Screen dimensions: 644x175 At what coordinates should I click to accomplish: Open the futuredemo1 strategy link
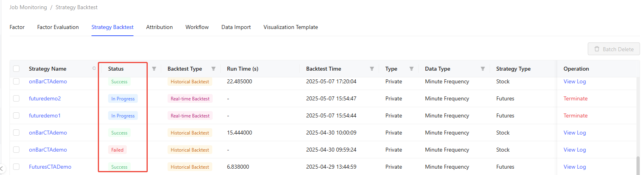45,115
